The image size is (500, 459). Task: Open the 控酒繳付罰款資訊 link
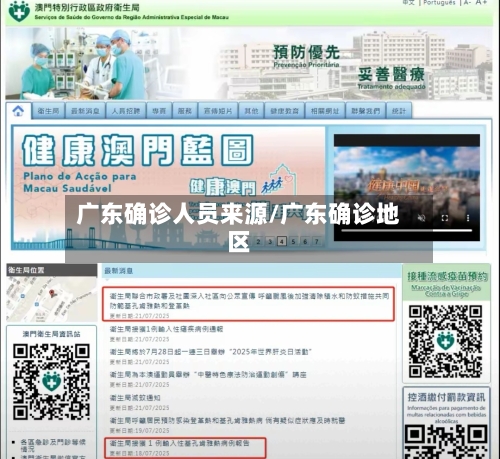(x=447, y=397)
